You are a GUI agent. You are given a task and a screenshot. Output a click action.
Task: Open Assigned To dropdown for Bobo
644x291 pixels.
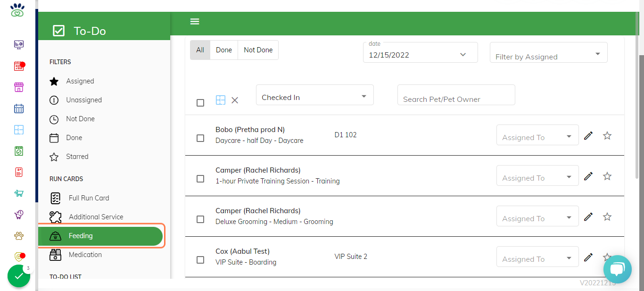click(537, 135)
